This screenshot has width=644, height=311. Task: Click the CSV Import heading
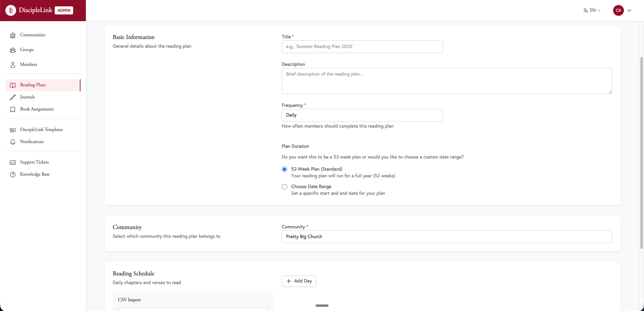pyautogui.click(x=129, y=300)
